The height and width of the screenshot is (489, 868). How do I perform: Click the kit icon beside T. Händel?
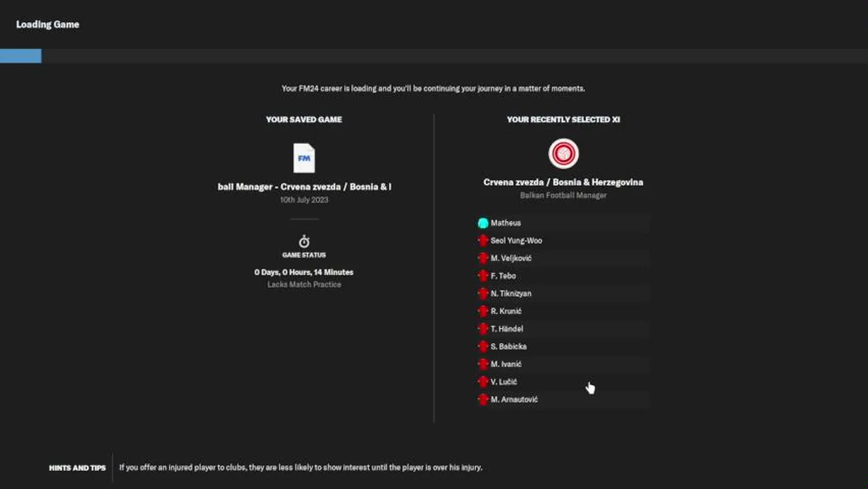coord(483,329)
